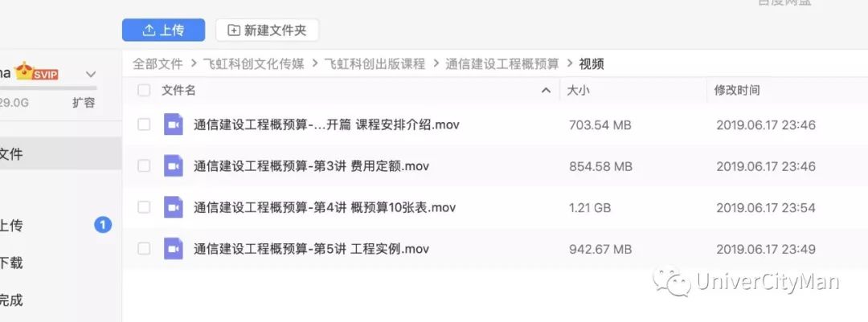Click the plus icon in 新建文件夹 button
Image resolution: width=868 pixels, height=322 pixels.
(x=234, y=31)
